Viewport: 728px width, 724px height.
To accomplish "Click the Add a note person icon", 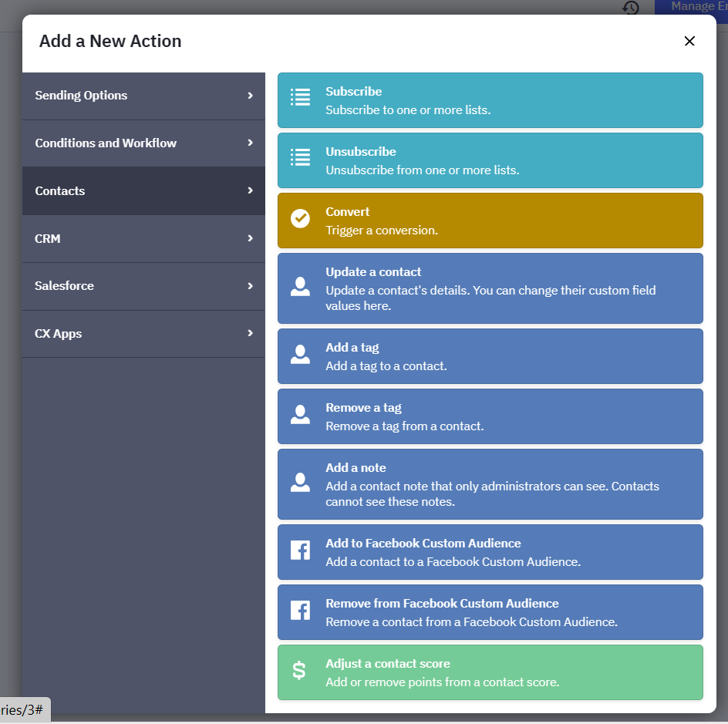I will [x=300, y=482].
